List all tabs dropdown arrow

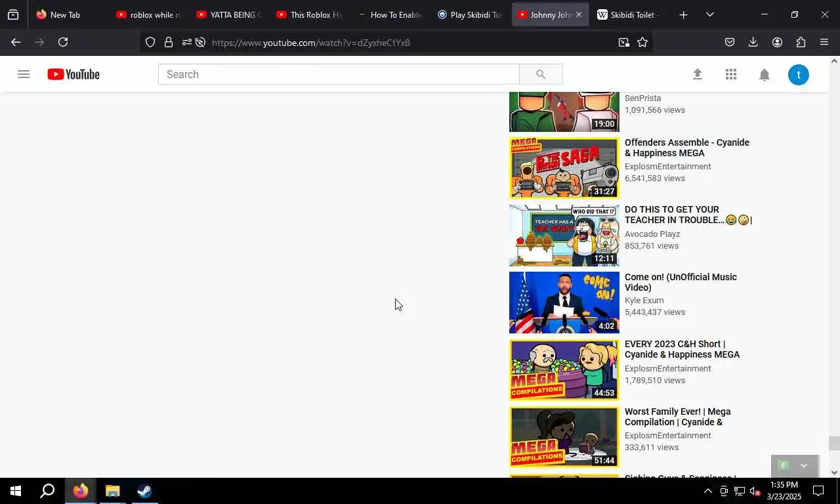coord(709,14)
